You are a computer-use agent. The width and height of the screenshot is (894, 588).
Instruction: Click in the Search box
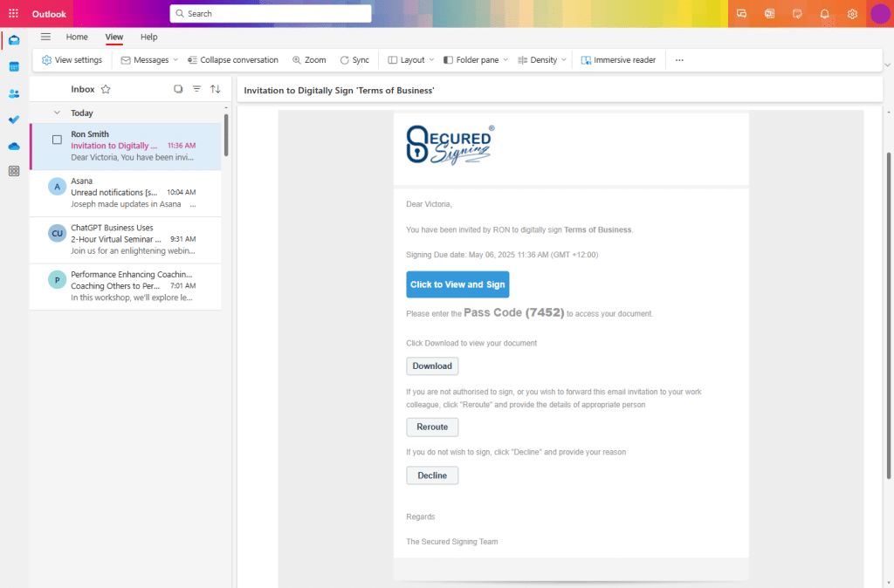click(x=271, y=14)
